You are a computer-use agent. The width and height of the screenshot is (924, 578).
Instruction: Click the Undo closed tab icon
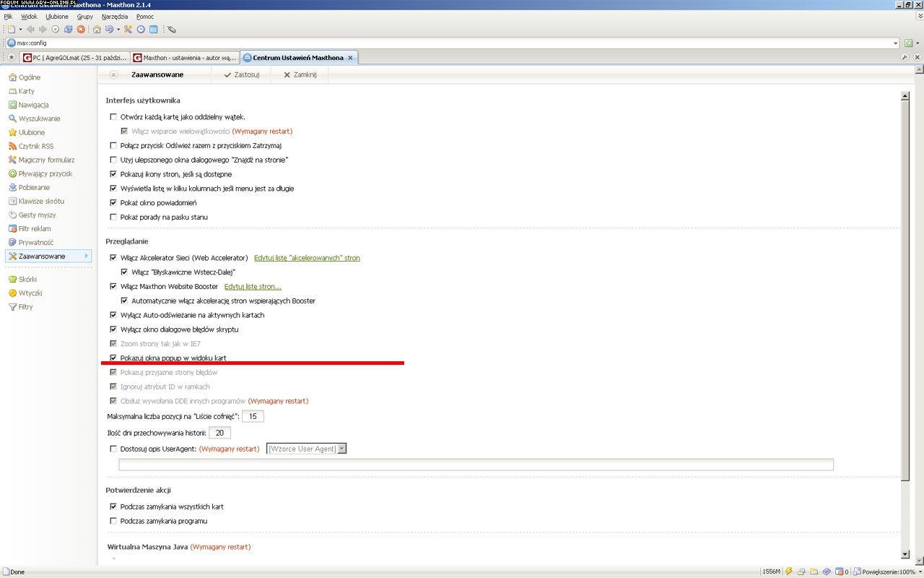(x=109, y=30)
